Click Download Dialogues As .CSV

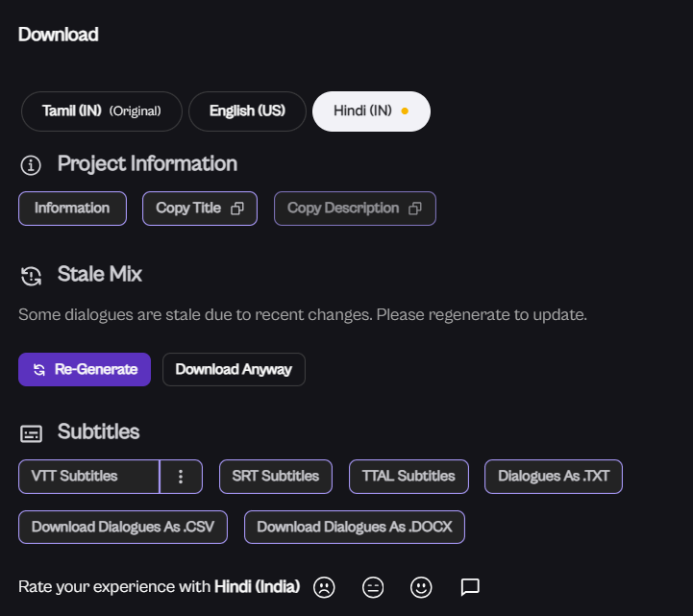tap(122, 528)
